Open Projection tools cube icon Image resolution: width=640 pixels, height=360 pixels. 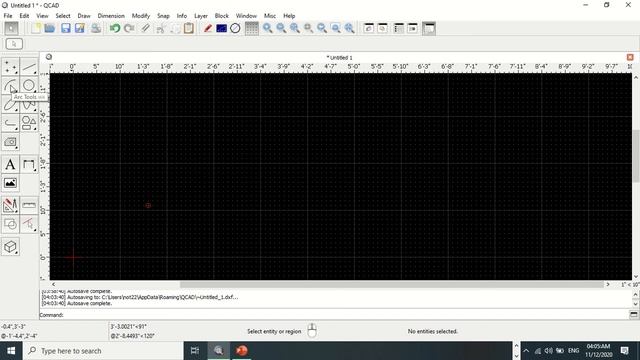point(10,247)
